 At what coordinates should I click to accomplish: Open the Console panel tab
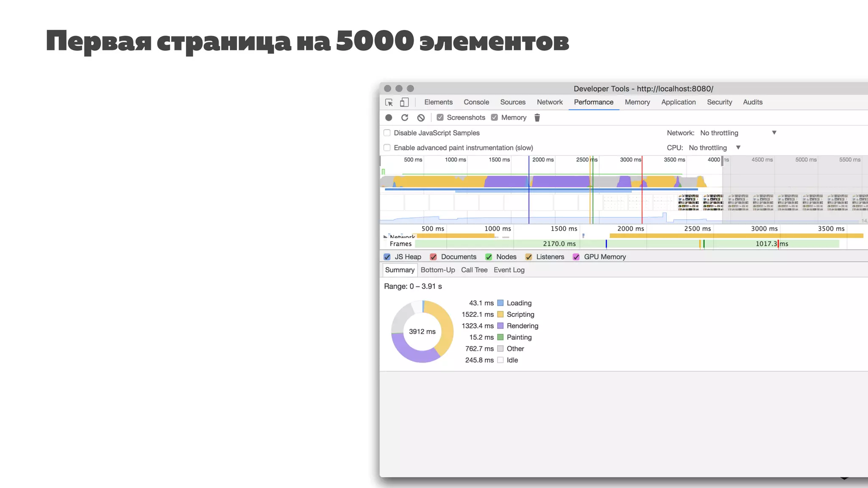tap(476, 102)
